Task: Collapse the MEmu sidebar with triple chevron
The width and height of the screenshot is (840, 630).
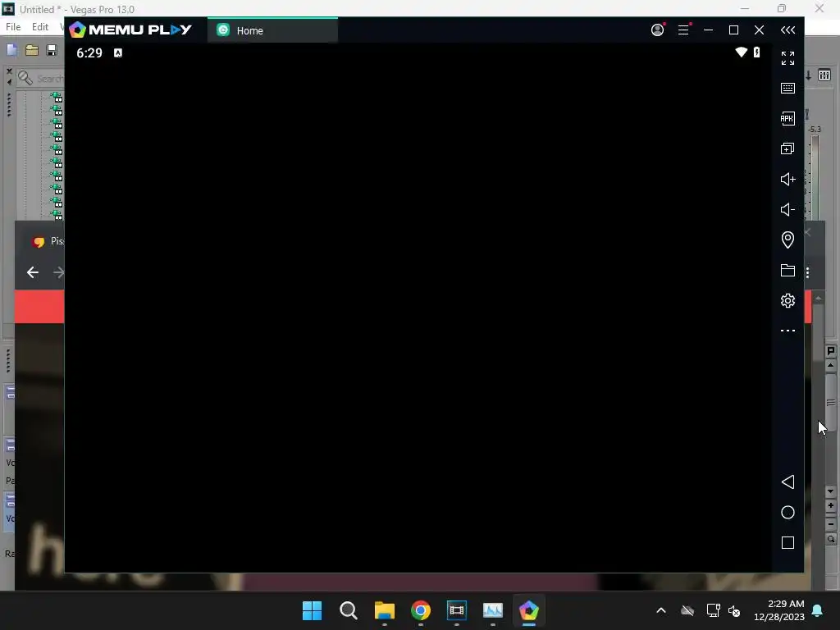Action: click(x=787, y=30)
